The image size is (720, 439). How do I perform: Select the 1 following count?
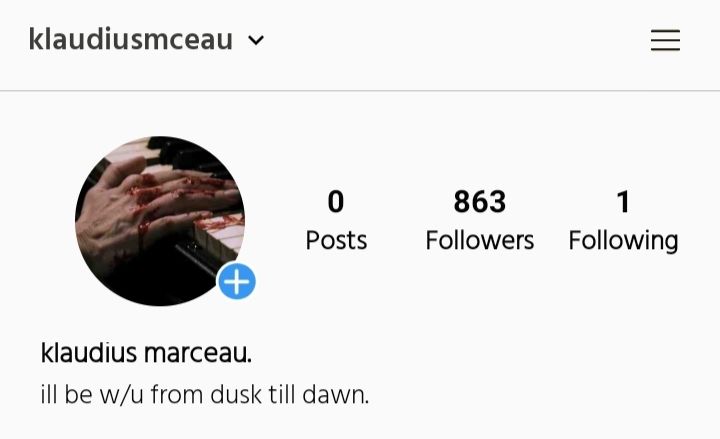(x=623, y=201)
